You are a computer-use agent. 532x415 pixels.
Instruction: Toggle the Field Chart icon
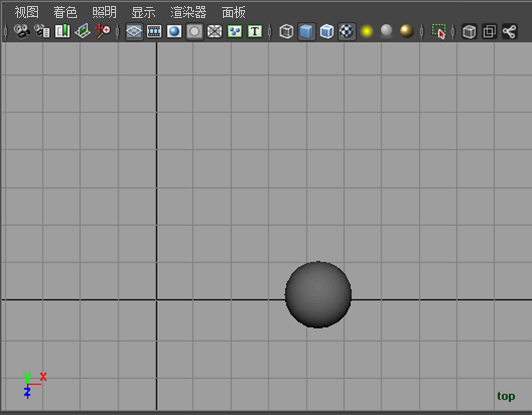coord(214,32)
